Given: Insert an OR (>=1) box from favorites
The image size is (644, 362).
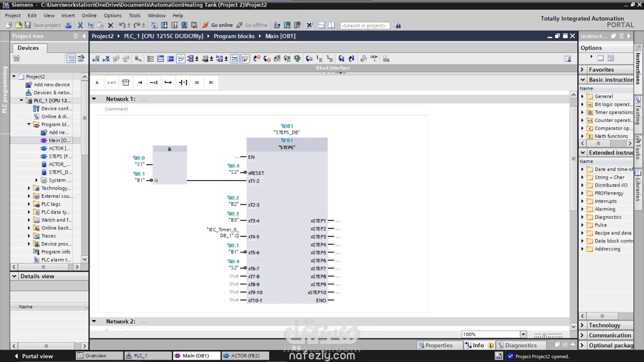Looking at the screenshot, I should coord(111,82).
